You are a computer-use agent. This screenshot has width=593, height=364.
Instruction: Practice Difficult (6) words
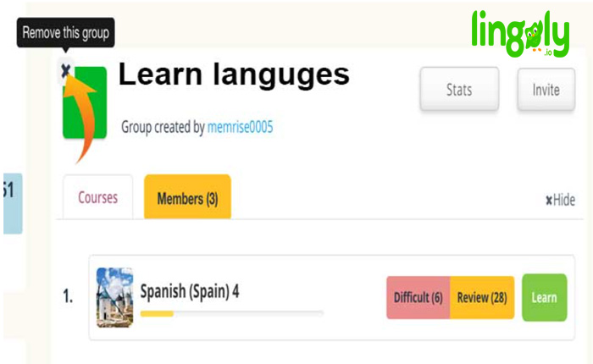418,298
